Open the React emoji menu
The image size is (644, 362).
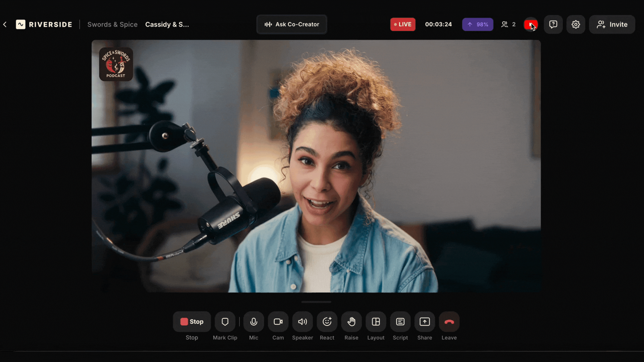[x=327, y=322]
